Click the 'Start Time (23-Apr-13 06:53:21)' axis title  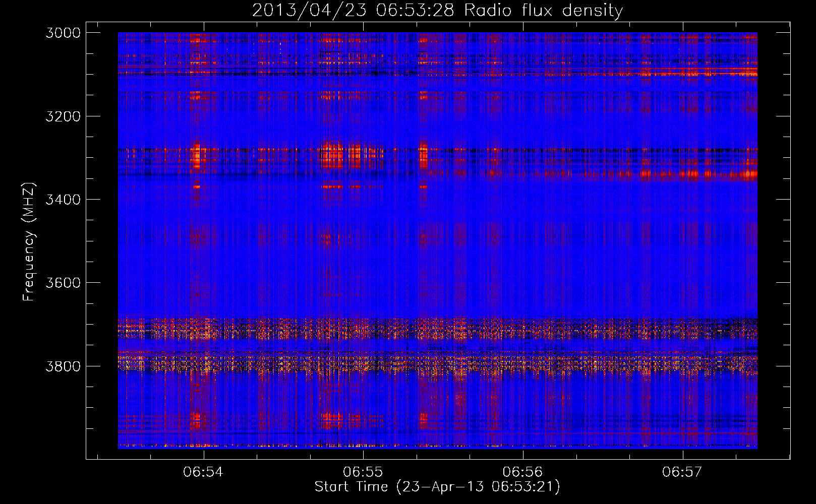click(437, 487)
